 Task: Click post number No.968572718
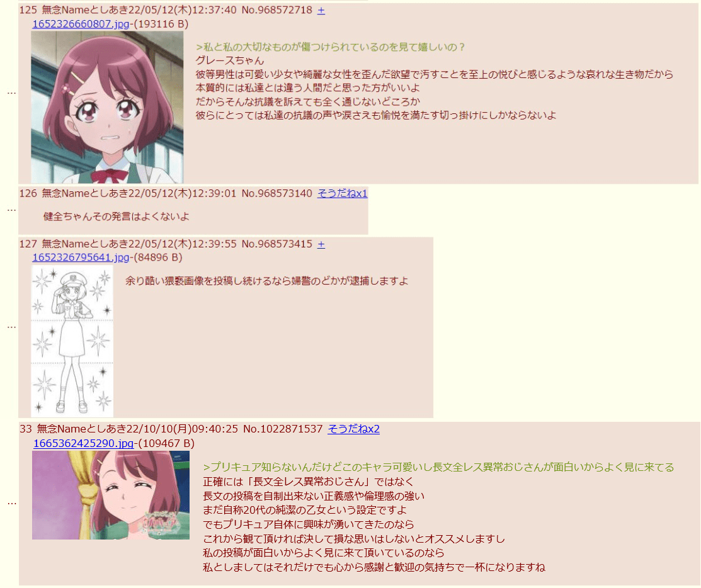276,10
